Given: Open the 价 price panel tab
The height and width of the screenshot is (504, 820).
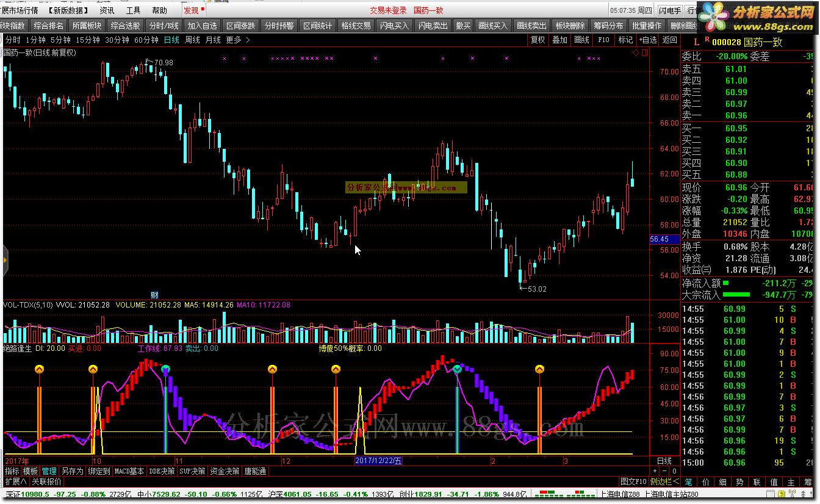Looking at the screenshot, I should [706, 482].
